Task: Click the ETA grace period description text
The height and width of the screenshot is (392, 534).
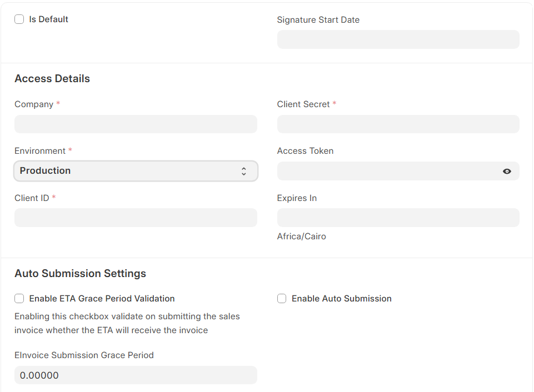Action: tap(127, 323)
